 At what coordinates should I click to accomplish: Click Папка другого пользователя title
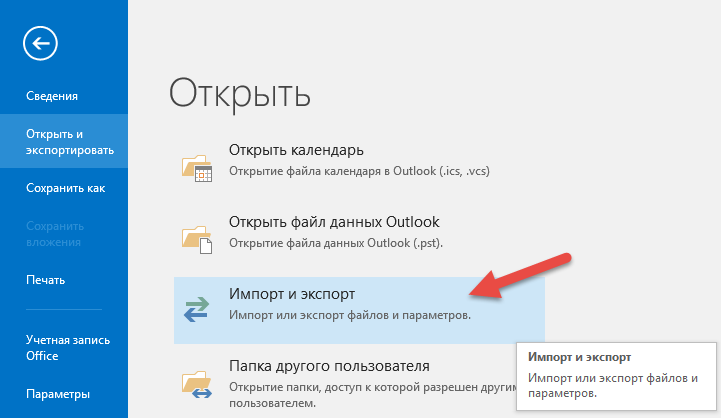(329, 366)
